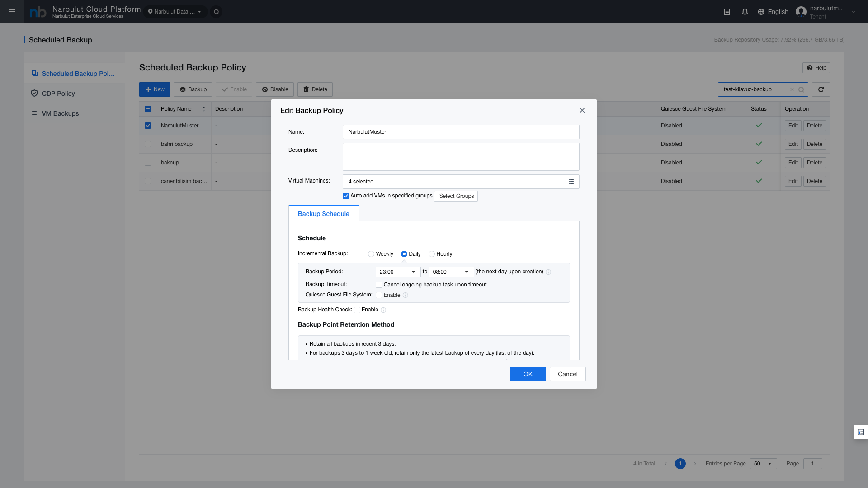The width and height of the screenshot is (868, 488).
Task: Open CDP Policy in sidebar
Action: [x=74, y=94]
